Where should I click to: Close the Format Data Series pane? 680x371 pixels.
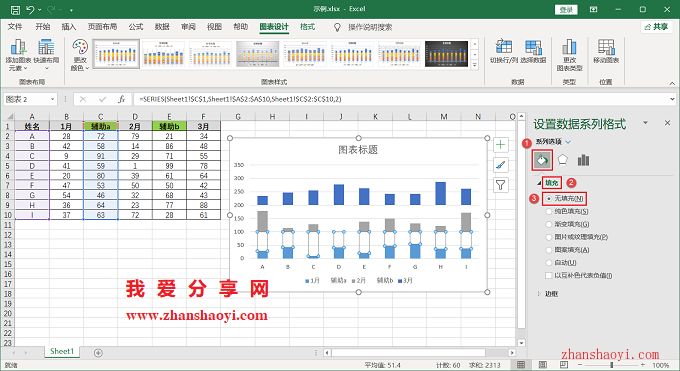click(667, 123)
